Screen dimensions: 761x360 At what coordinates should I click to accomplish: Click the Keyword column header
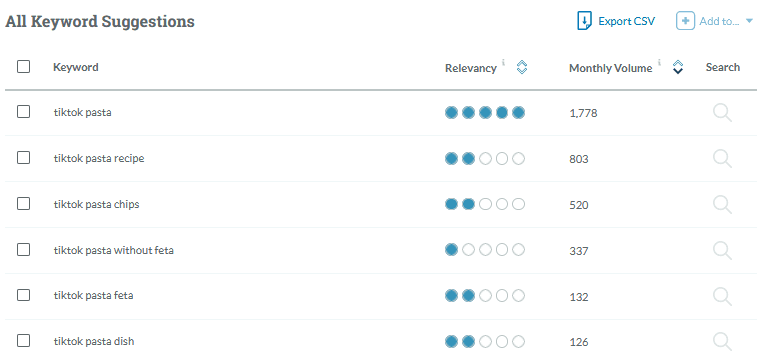click(x=76, y=67)
